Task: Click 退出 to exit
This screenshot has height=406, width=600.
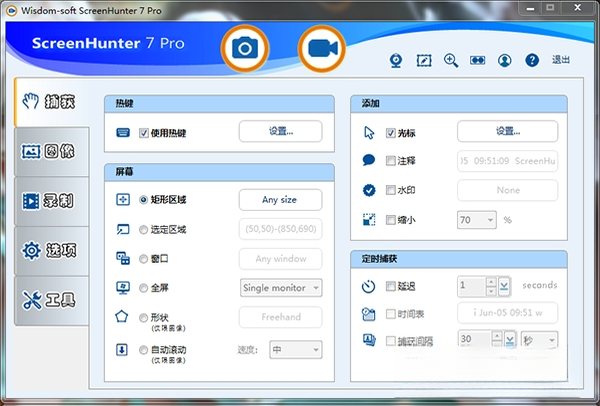Action: tap(561, 60)
